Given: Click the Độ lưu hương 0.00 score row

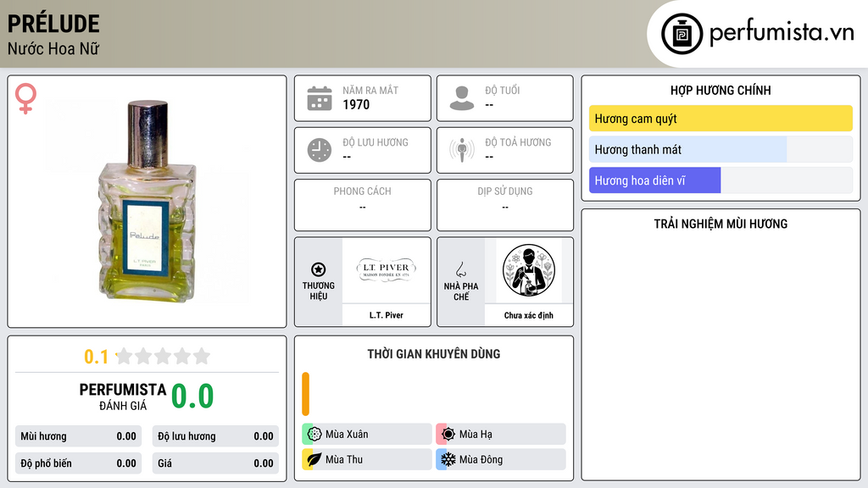Looking at the screenshot, I should [215, 436].
